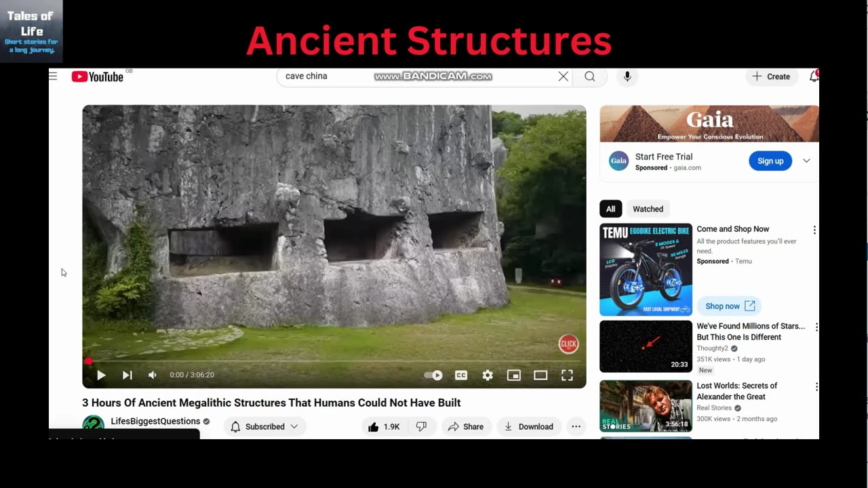868x488 pixels.
Task: Open the YouTube hamburger guide menu
Action: (53, 76)
